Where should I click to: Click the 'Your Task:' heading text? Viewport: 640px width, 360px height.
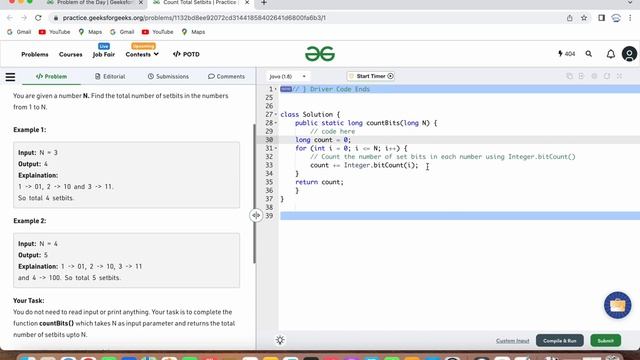29,300
